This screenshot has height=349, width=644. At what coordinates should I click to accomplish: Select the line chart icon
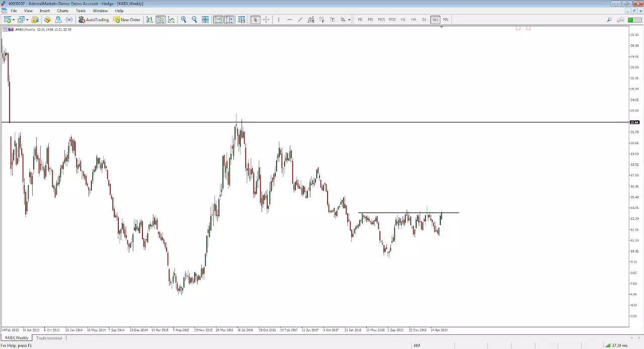(x=172, y=20)
